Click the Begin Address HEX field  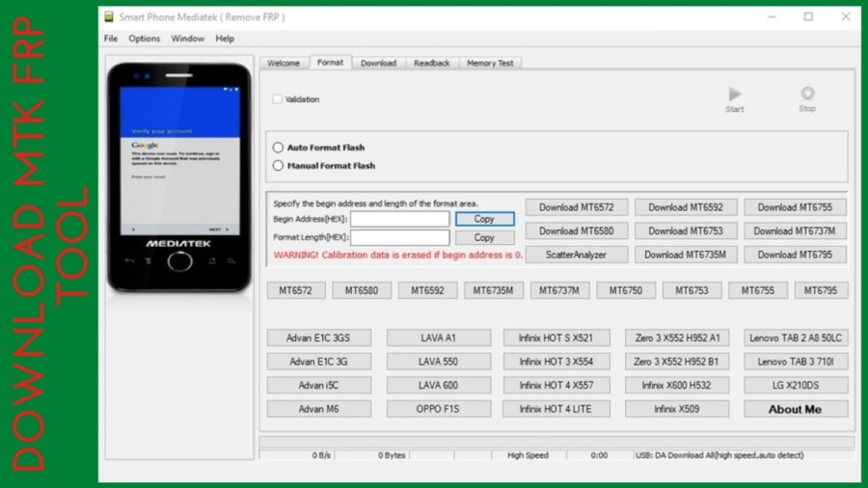[399, 219]
